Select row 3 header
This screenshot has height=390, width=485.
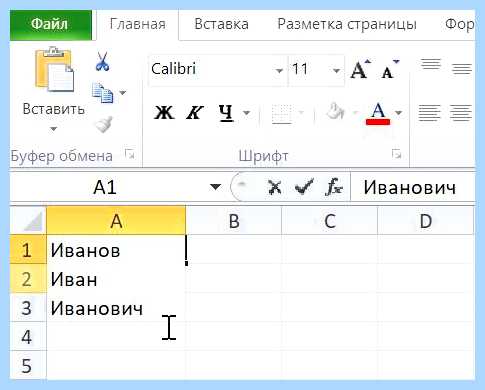point(28,308)
